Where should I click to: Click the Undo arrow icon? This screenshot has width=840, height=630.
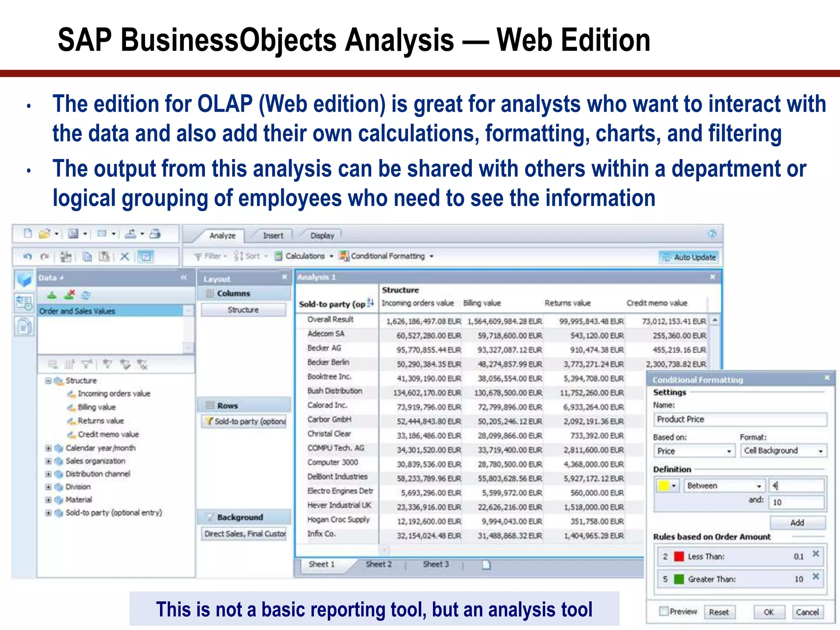pyautogui.click(x=27, y=257)
